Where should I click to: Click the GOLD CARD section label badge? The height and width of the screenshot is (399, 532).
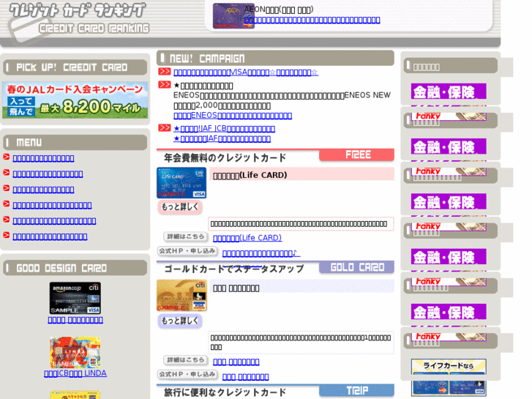pos(356,267)
